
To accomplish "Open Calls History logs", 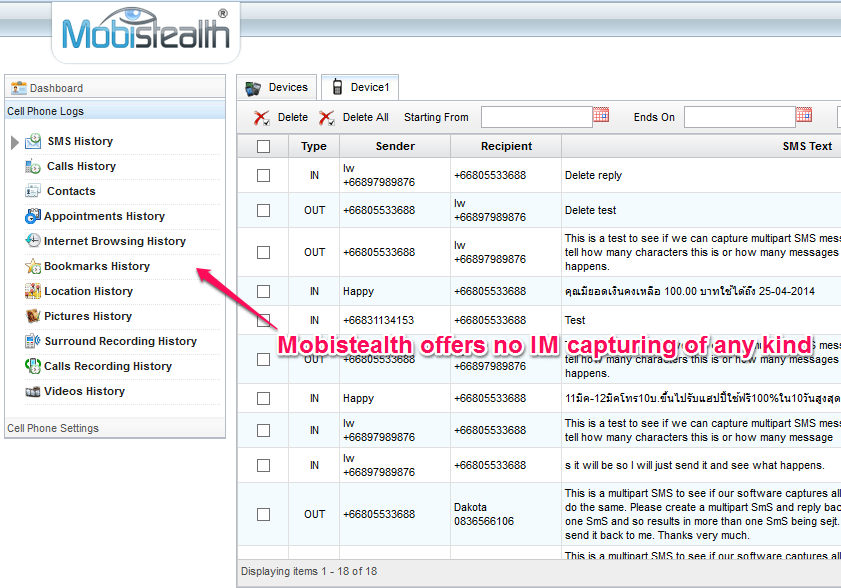I will 82,166.
